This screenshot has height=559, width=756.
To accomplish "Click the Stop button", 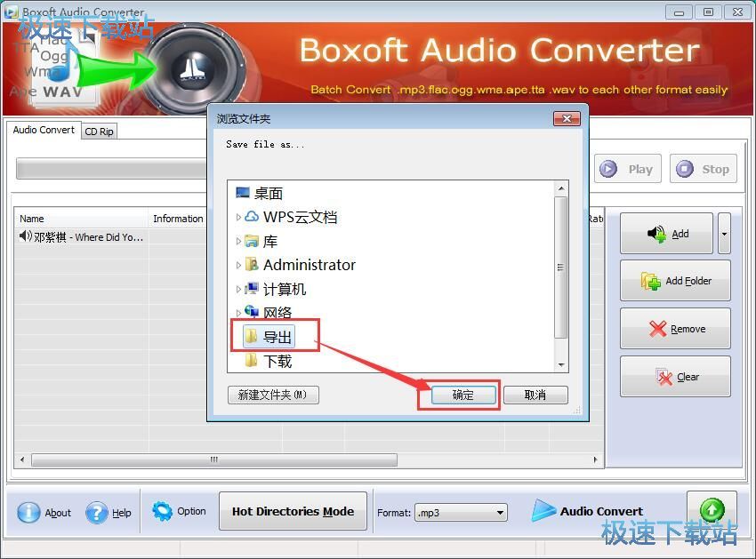I will 703,169.
